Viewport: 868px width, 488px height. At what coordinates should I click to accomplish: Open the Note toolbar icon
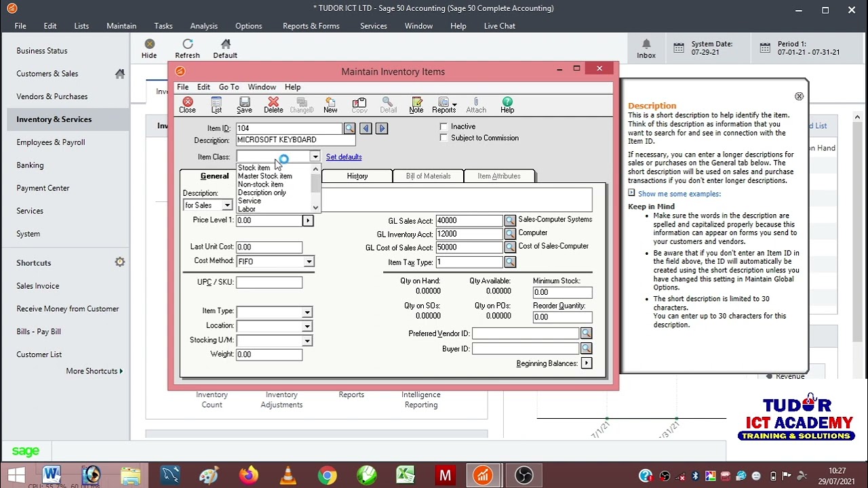416,104
